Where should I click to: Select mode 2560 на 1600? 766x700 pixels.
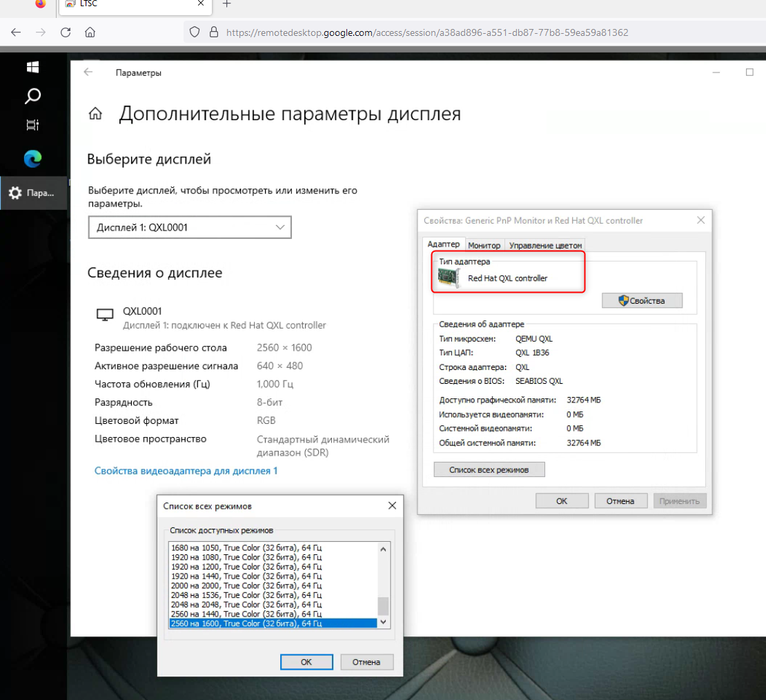click(x=273, y=623)
